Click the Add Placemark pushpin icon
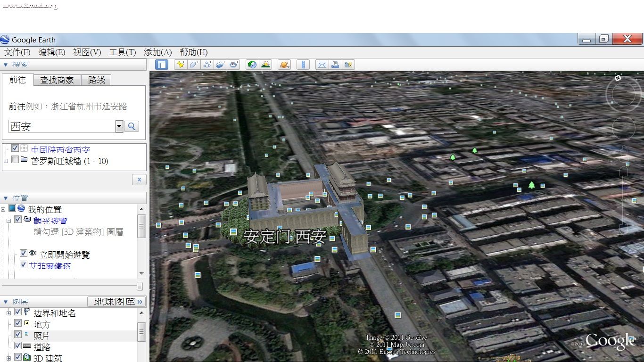The image size is (644, 362). click(x=180, y=65)
